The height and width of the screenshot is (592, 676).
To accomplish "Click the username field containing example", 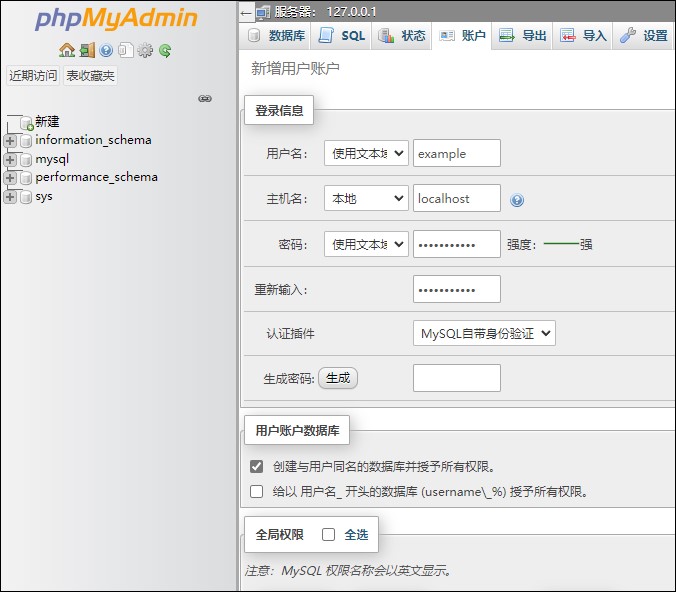I will (456, 153).
